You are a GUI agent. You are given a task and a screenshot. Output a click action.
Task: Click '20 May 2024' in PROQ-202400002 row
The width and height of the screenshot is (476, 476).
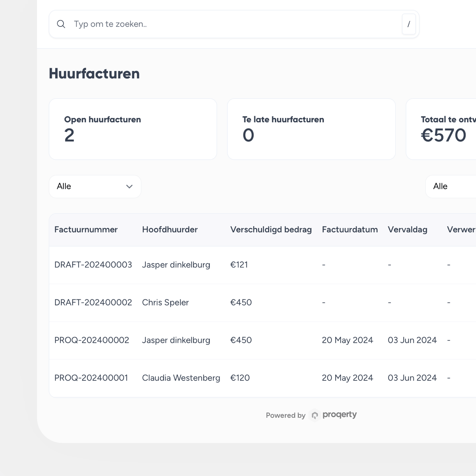coord(347,340)
